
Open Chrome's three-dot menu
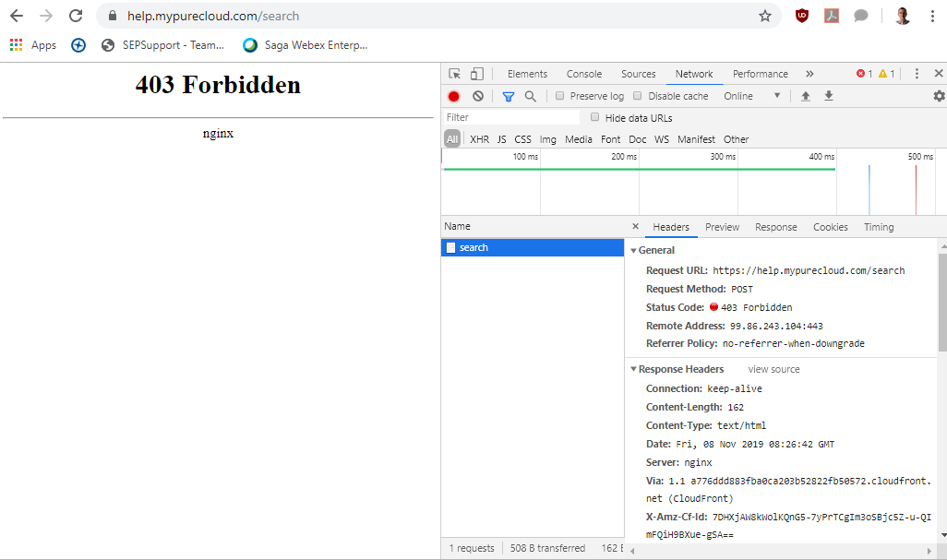click(x=932, y=17)
